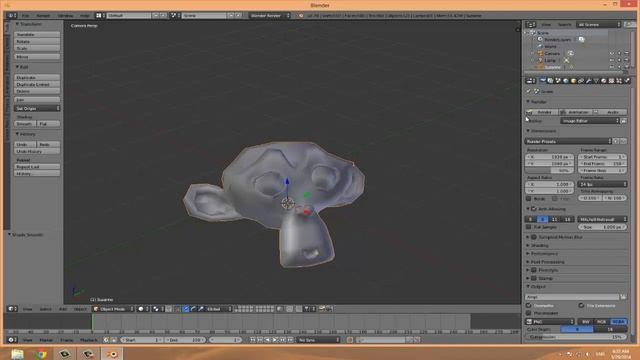Open the Material properties tab icon
This screenshot has height=360, width=640.
click(604, 81)
